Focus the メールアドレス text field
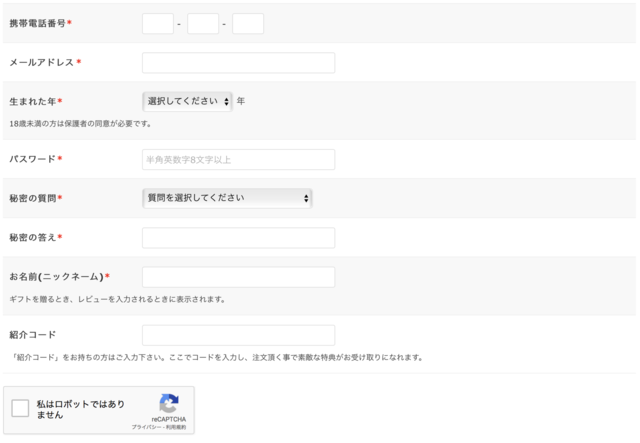This screenshot has height=443, width=640. [x=238, y=63]
